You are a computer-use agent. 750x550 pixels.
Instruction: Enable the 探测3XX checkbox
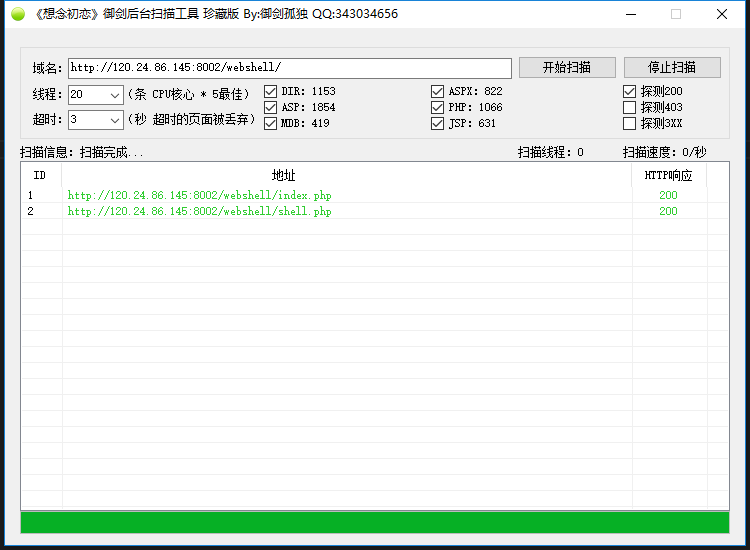coord(630,124)
